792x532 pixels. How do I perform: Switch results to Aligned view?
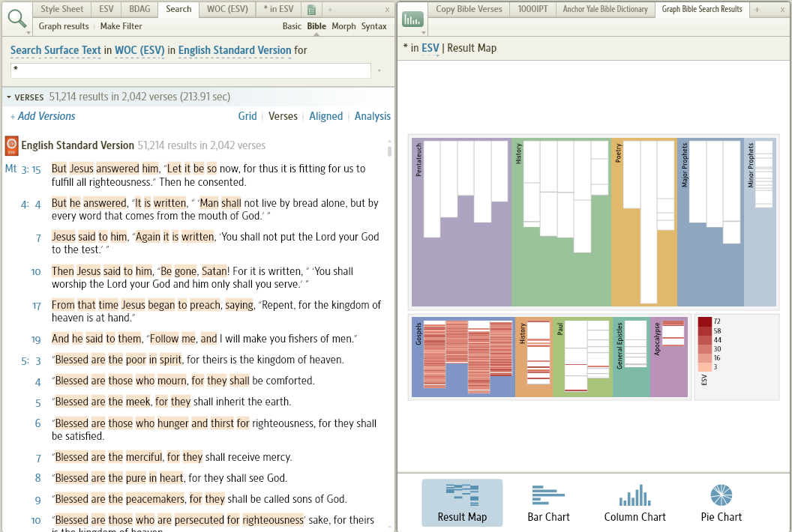[x=325, y=116]
